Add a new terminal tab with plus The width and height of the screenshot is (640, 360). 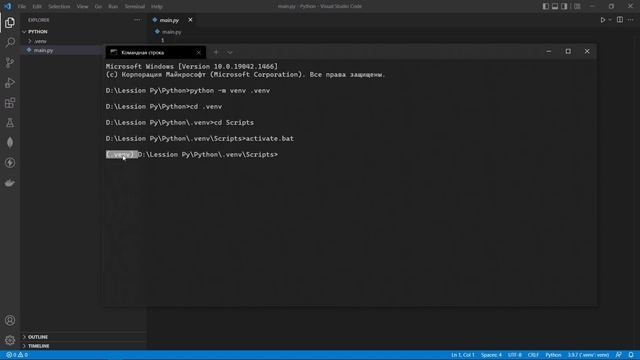coord(216,52)
